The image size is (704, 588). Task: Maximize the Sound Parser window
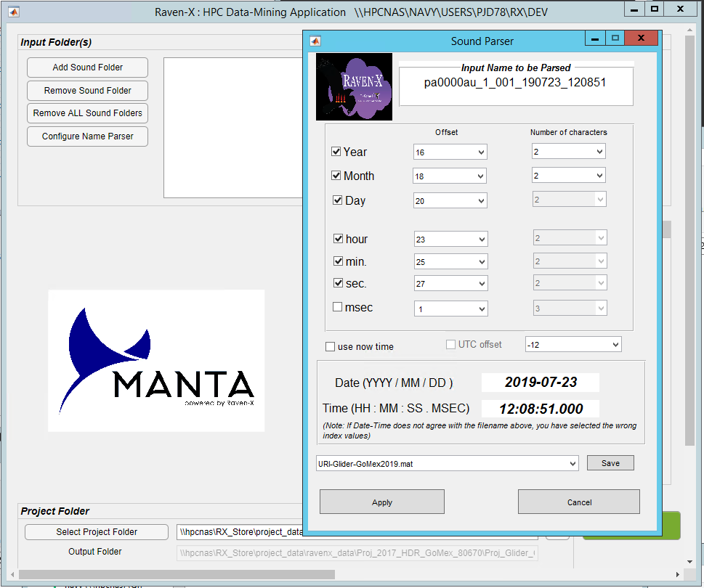click(x=615, y=38)
